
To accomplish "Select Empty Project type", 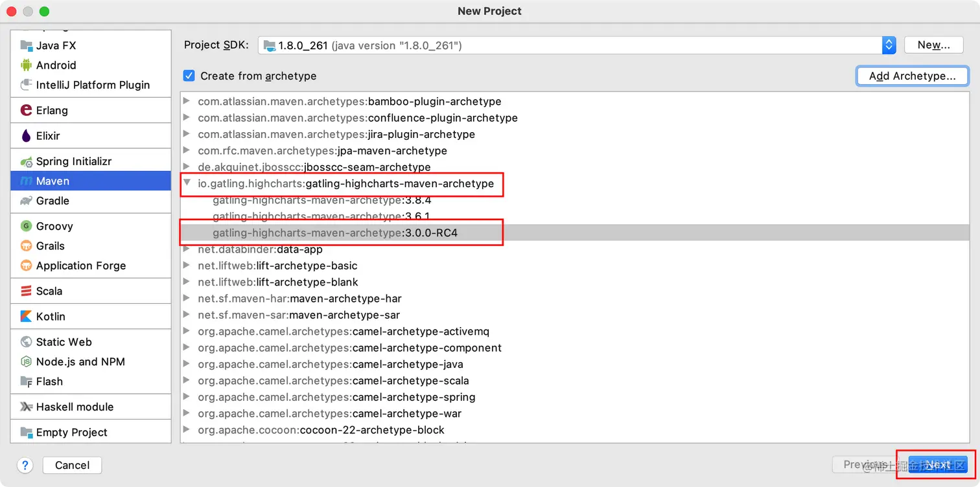I will (91, 432).
